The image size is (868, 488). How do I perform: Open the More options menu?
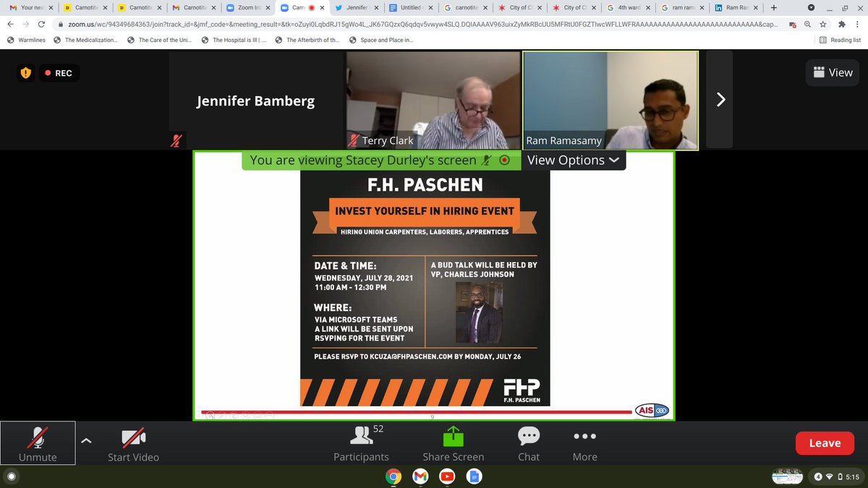coord(584,444)
